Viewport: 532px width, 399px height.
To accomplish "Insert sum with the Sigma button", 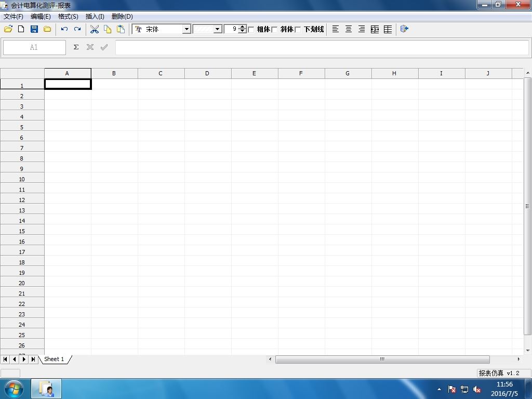I will click(76, 47).
